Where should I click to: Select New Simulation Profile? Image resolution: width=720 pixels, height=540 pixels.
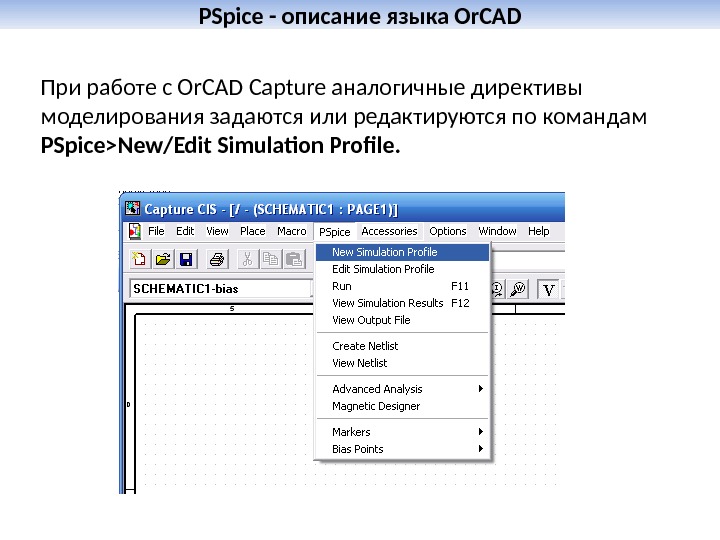click(x=402, y=252)
